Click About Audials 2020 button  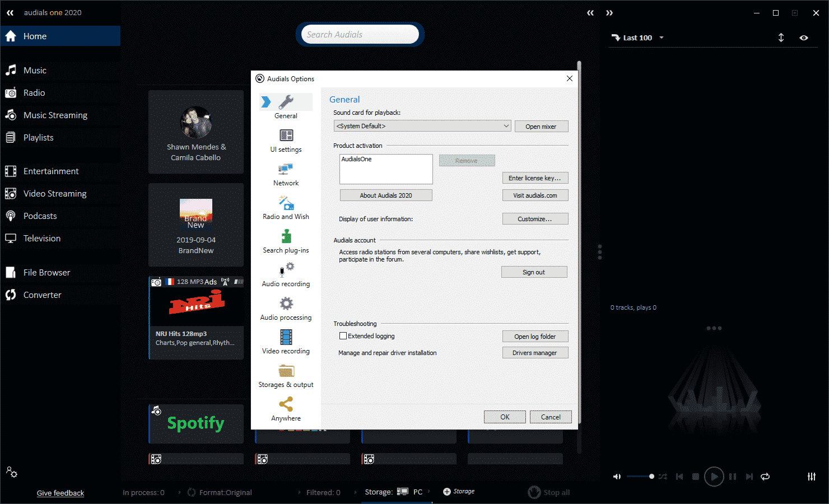tap(386, 195)
